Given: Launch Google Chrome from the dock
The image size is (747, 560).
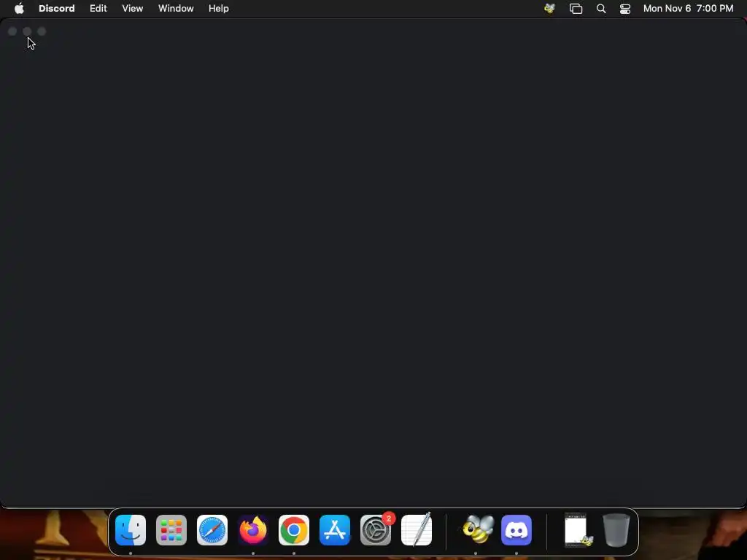Looking at the screenshot, I should pyautogui.click(x=294, y=530).
